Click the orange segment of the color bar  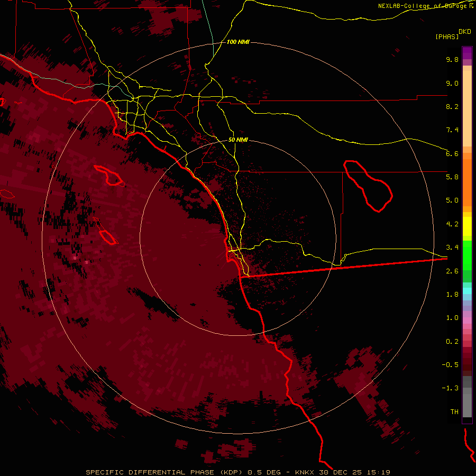(x=467, y=182)
